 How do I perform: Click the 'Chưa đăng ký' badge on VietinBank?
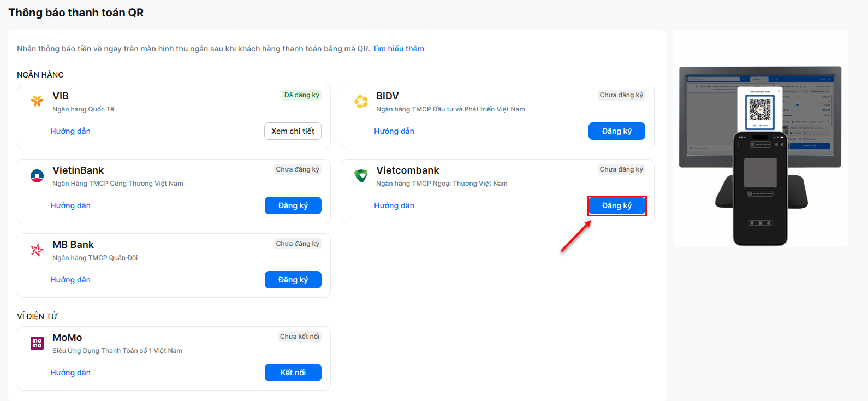point(298,169)
